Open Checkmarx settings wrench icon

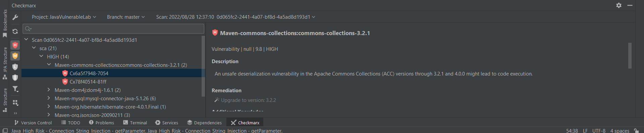click(15, 17)
